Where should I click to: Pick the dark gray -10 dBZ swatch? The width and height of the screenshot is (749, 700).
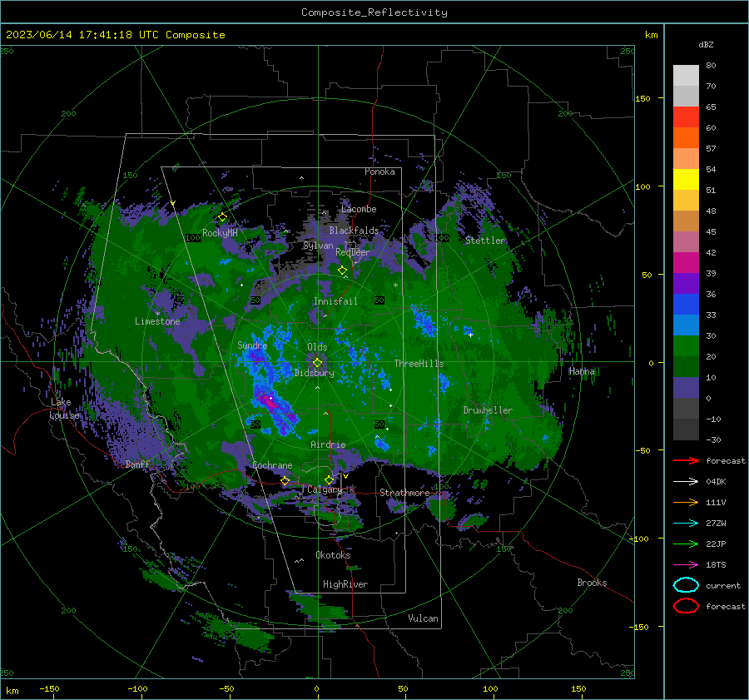[x=686, y=429]
